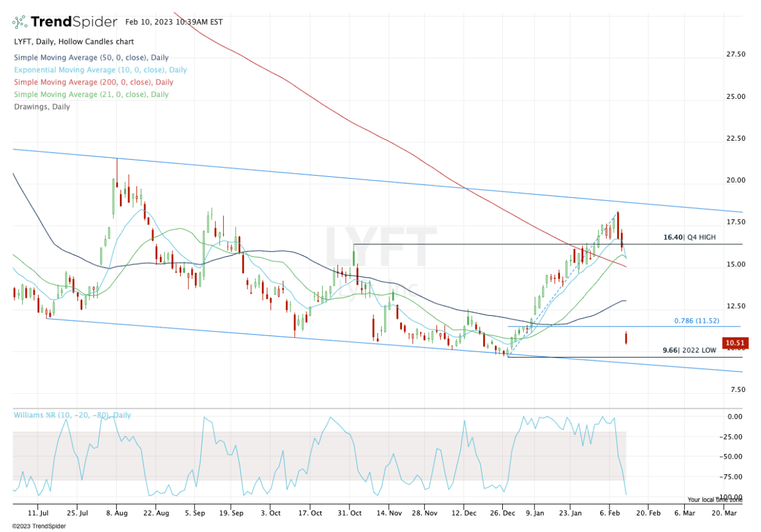Click the 0.786 (11.52) Fibonacci label
This screenshot has width=761, height=532.
(696, 321)
